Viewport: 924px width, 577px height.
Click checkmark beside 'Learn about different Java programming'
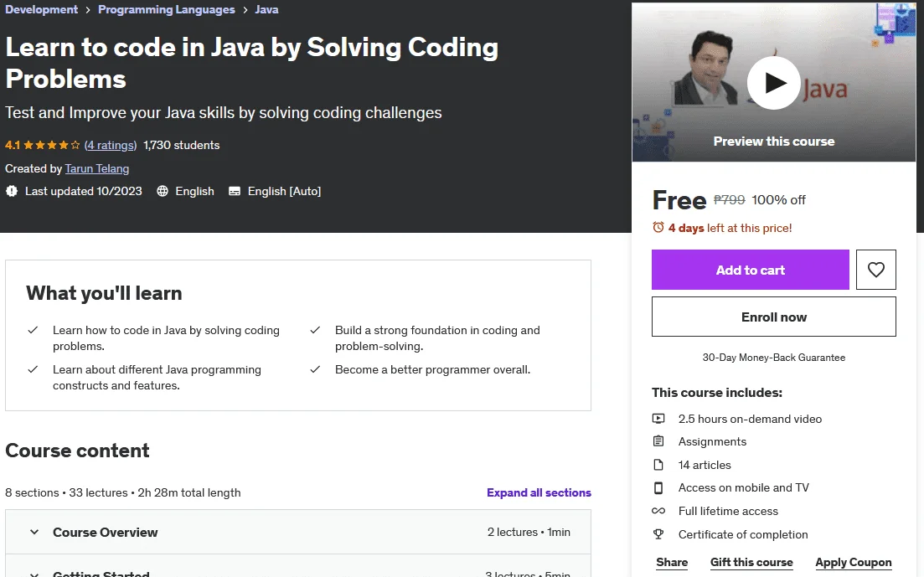(33, 369)
